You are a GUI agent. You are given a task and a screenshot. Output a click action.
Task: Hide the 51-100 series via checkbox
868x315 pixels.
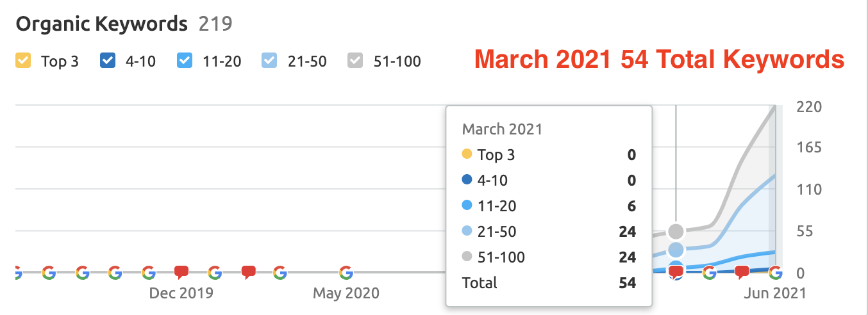point(355,61)
